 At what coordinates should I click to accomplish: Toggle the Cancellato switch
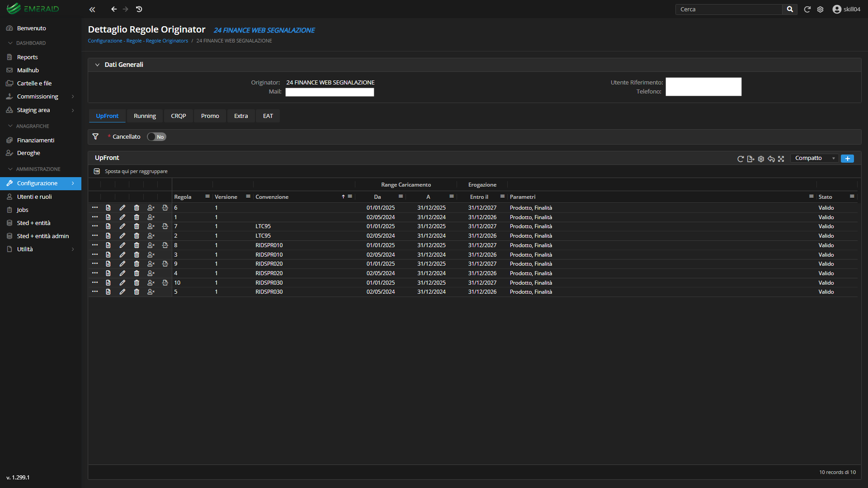click(x=156, y=137)
